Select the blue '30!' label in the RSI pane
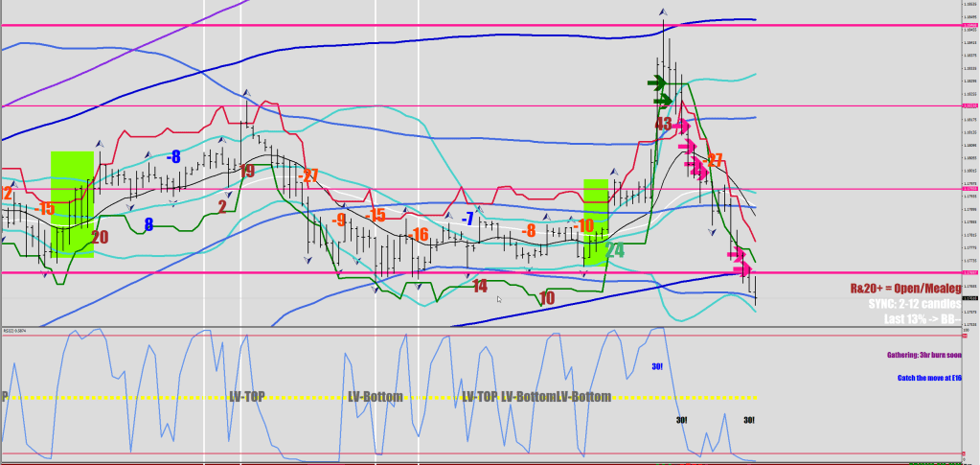 coord(657,366)
